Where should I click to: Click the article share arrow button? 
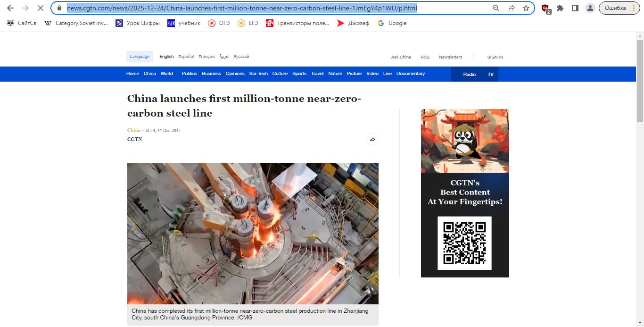372,140
